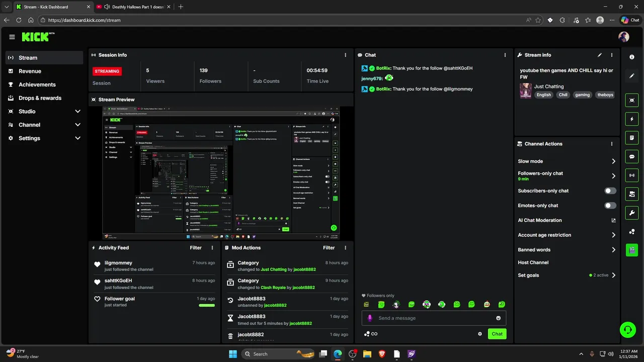Open the Mod Actions Filter dropdown
Screen dimensions: 644x362
pos(329,248)
